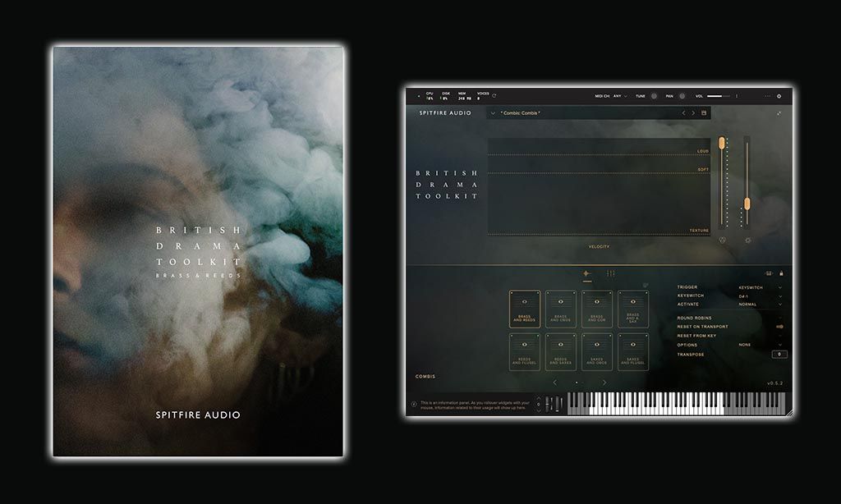
Task: Click the TEXTURE label in velocity display
Action: (699, 231)
